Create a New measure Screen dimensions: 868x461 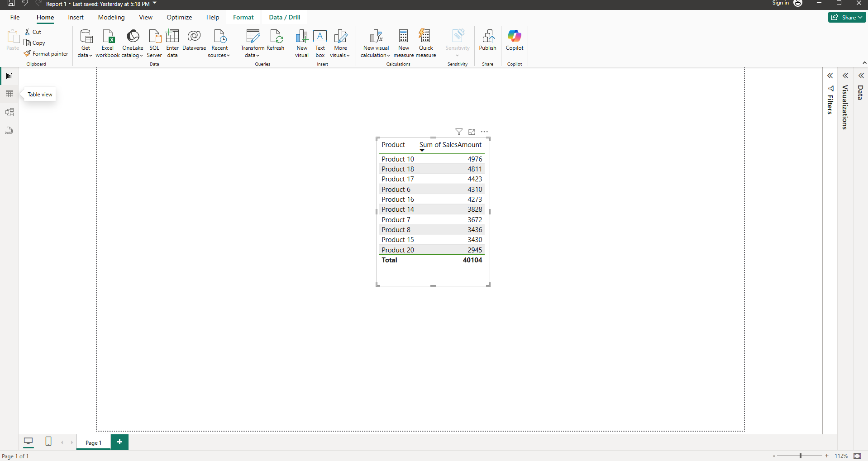pos(403,43)
